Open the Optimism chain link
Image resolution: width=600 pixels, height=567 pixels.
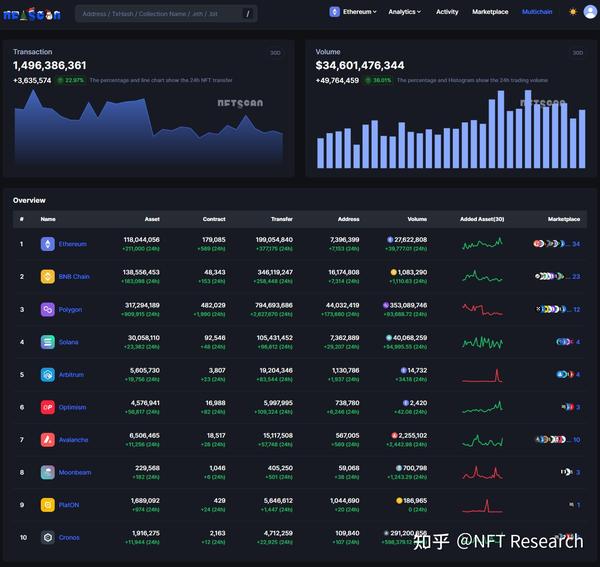72,407
